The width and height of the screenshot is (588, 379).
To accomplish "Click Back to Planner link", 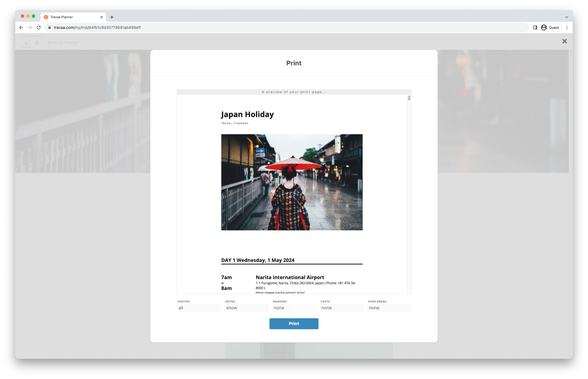I will coord(63,42).
